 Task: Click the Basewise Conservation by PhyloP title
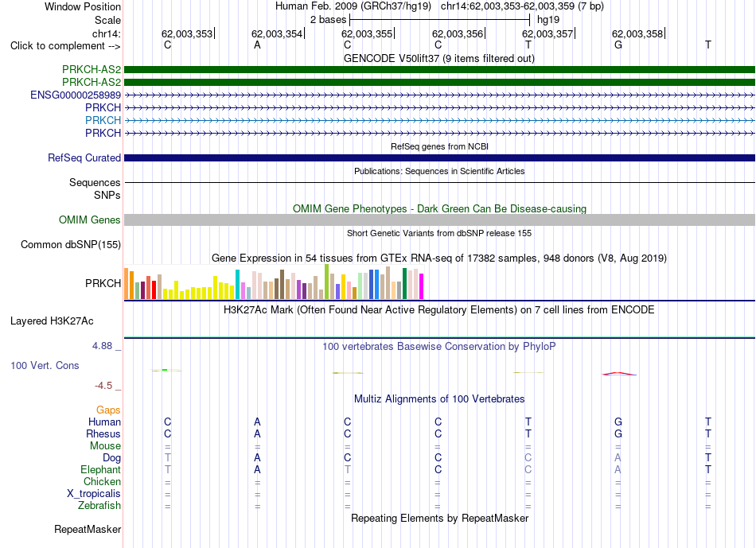click(x=439, y=346)
